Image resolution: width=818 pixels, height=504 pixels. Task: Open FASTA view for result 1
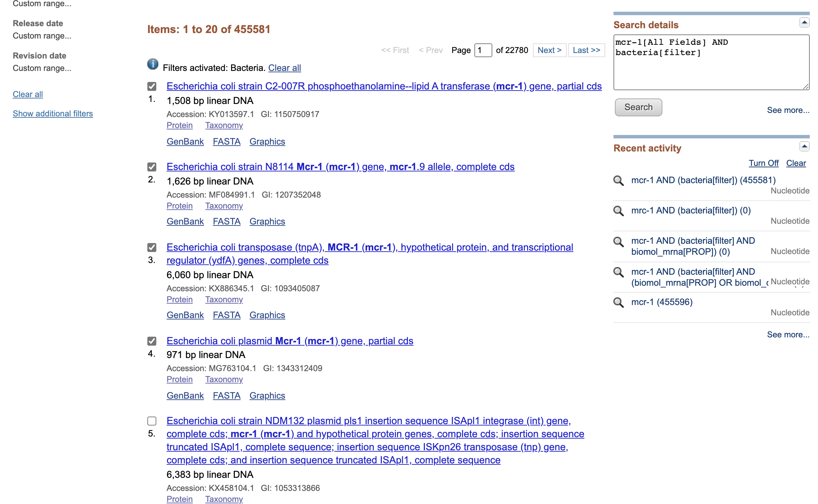click(227, 141)
